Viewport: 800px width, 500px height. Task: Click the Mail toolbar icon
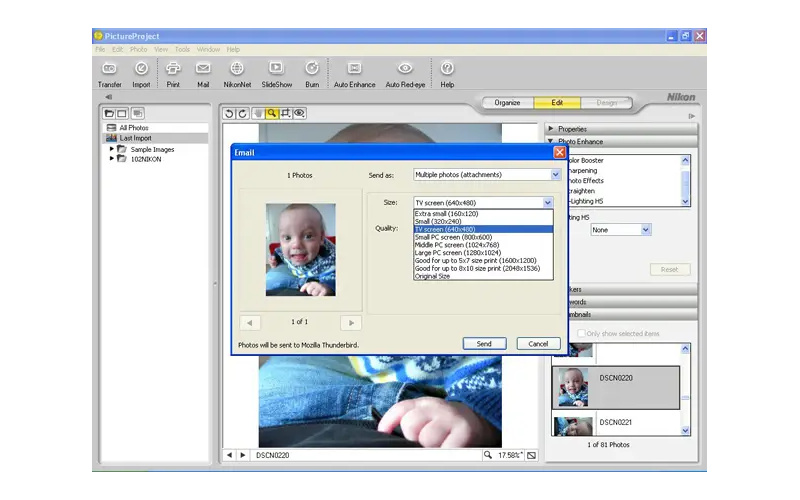point(203,74)
